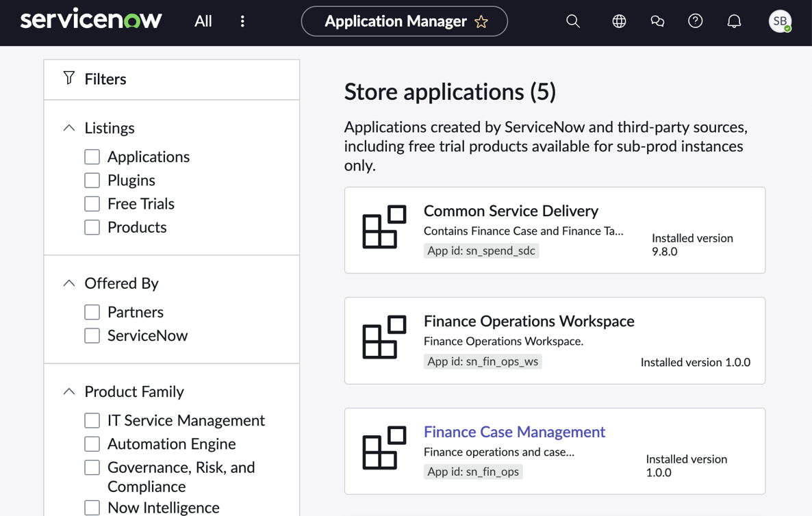Viewport: 812px width, 516px height.
Task: Click App id: sn_spend_sdc tag
Action: pyautogui.click(x=481, y=251)
